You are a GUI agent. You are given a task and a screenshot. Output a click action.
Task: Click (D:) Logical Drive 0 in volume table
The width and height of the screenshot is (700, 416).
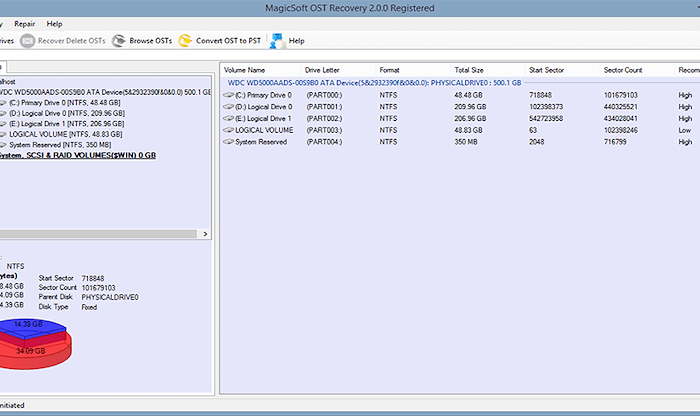coord(263,107)
